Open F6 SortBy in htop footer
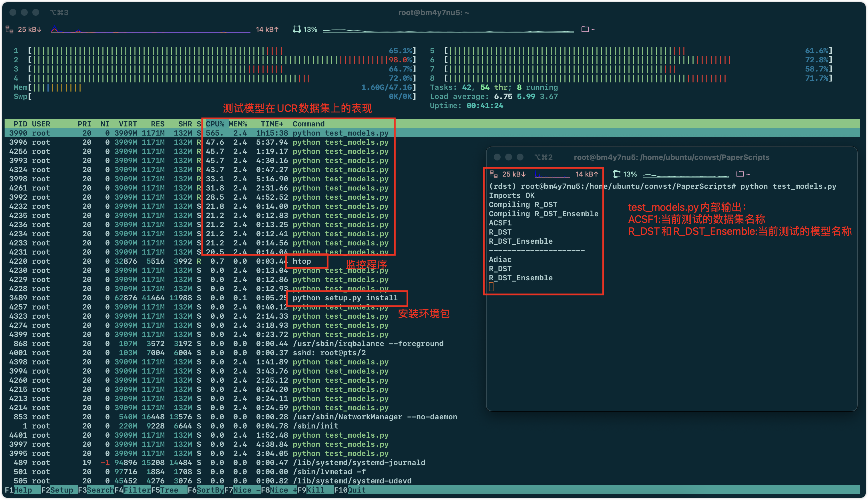Viewport: 868px width, 500px height. click(206, 490)
